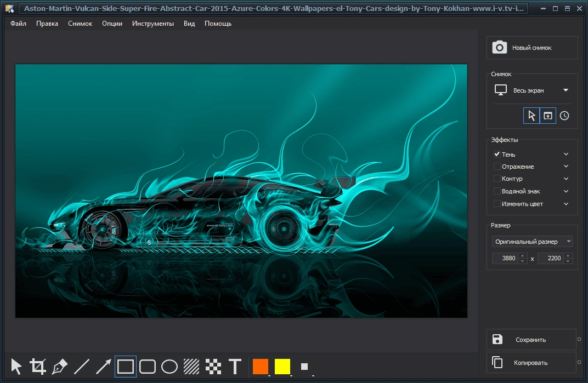
Task: Decrease width with the down stepper arrow
Action: 522,261
